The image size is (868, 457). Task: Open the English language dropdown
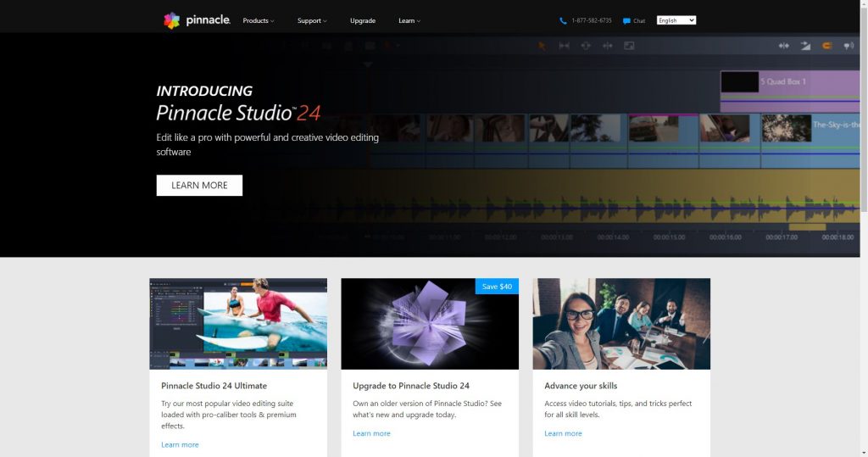[x=676, y=20]
